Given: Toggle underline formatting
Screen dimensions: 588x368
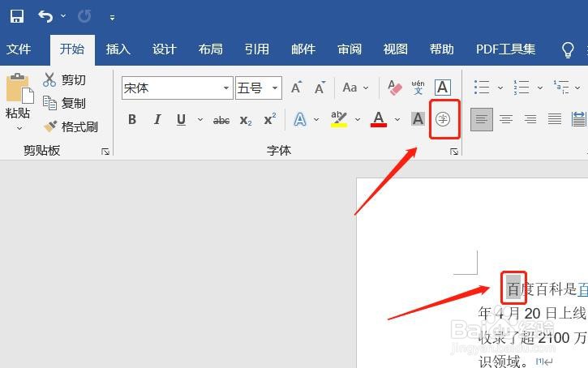Looking at the screenshot, I should (181, 120).
